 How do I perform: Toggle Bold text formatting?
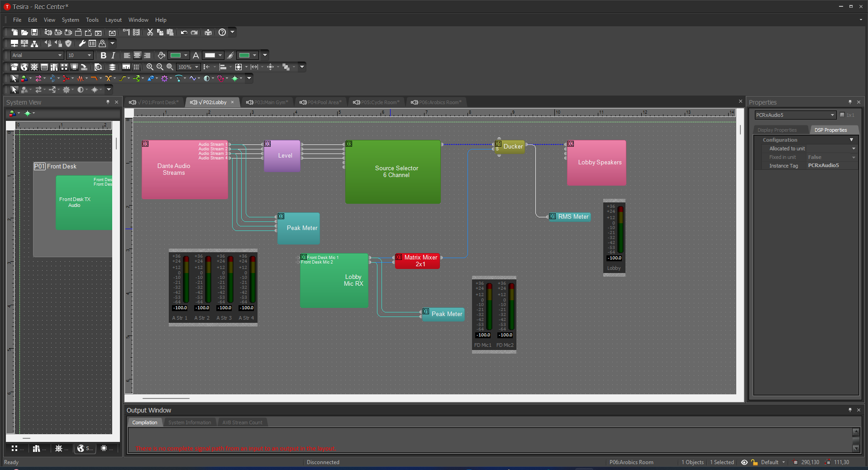point(103,55)
